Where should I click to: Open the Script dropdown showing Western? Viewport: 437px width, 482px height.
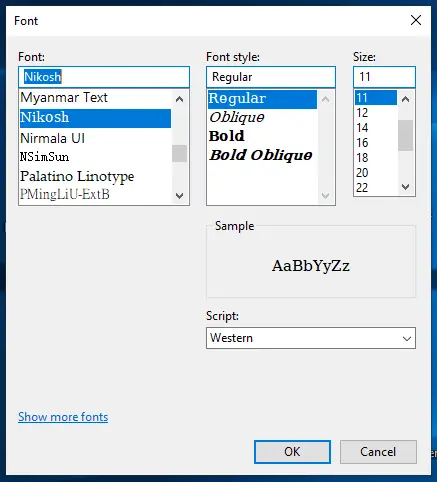click(311, 338)
